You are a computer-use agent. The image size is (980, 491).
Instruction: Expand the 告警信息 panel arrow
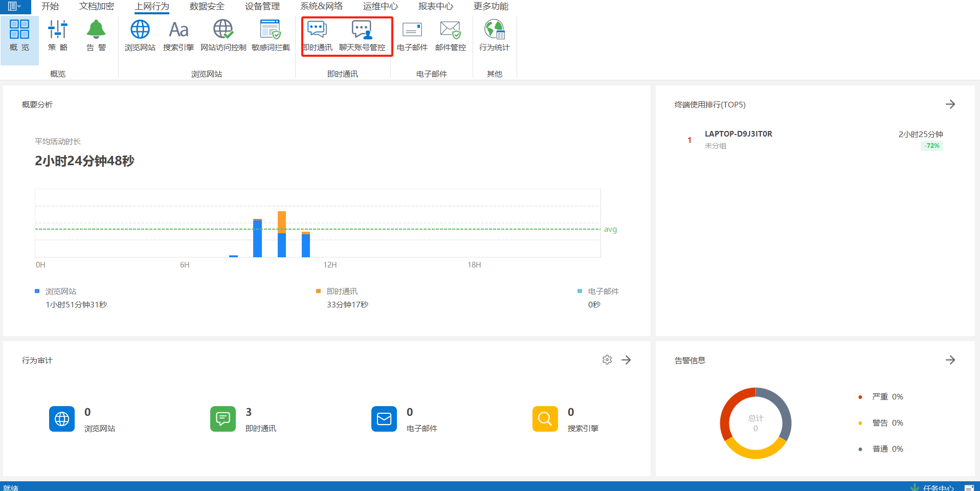950,360
